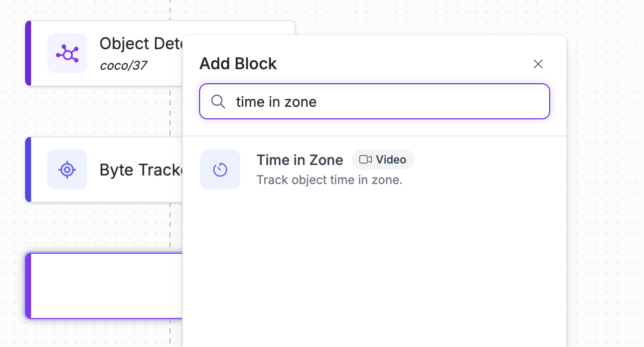The width and height of the screenshot is (644, 347).
Task: Close the Add Block panel
Action: pyautogui.click(x=538, y=64)
